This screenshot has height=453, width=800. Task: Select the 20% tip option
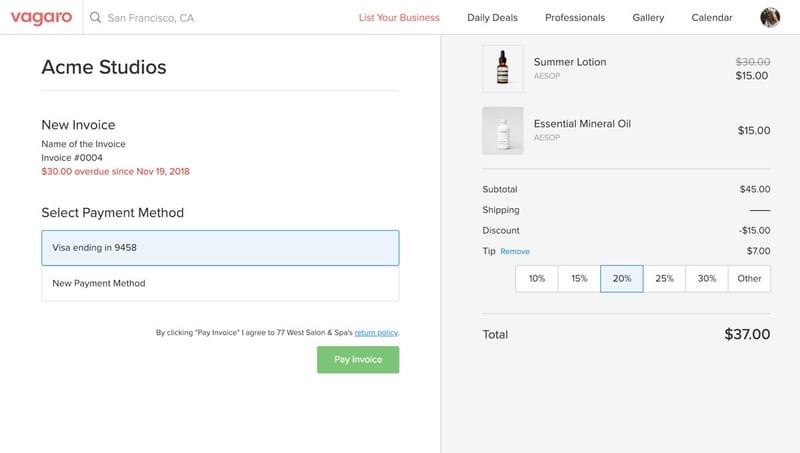point(622,278)
